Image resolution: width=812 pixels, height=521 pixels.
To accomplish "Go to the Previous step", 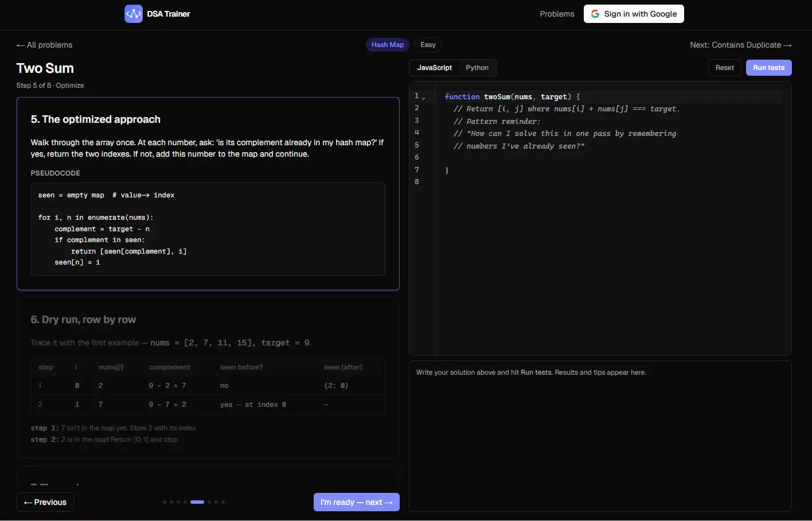I will tap(45, 502).
